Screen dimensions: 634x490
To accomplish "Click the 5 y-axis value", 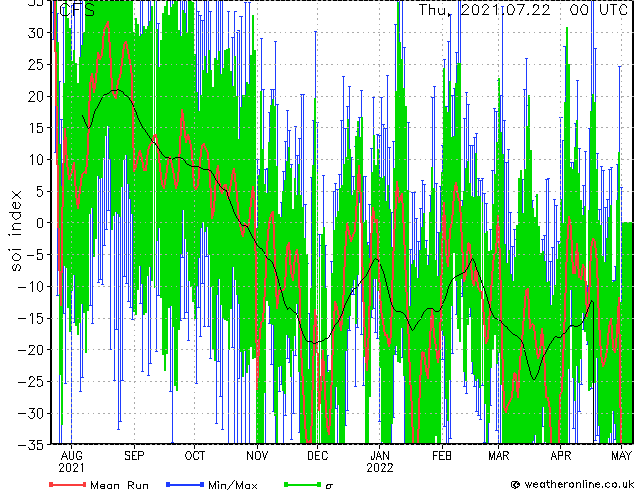I will point(40,191).
